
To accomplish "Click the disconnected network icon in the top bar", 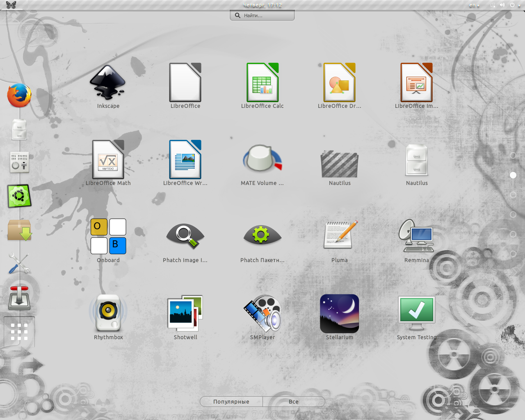I will (493, 5).
